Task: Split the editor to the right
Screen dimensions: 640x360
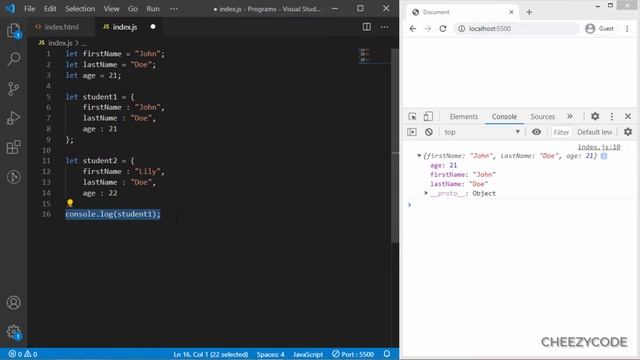Action: coord(367,27)
